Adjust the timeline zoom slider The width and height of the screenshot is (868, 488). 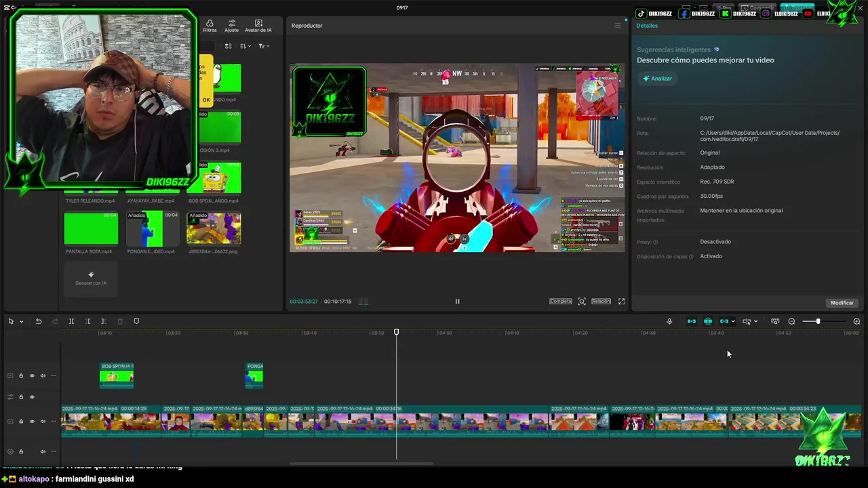click(818, 321)
